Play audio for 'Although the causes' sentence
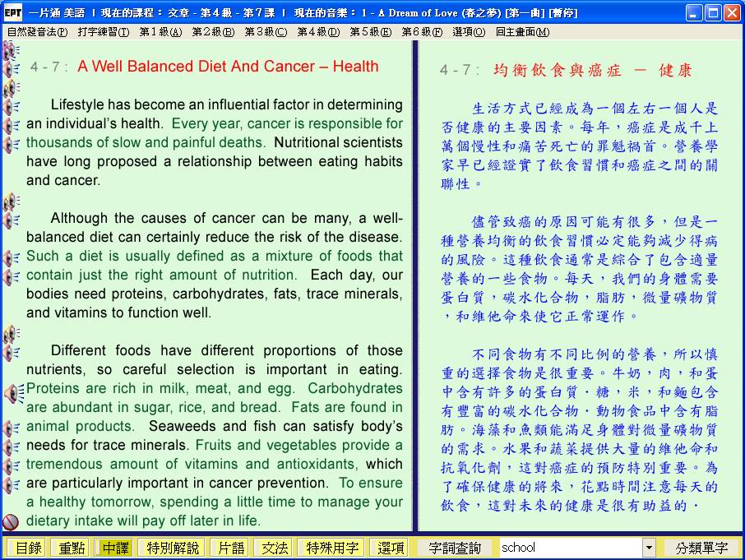The height and width of the screenshot is (560, 745). [x=11, y=220]
